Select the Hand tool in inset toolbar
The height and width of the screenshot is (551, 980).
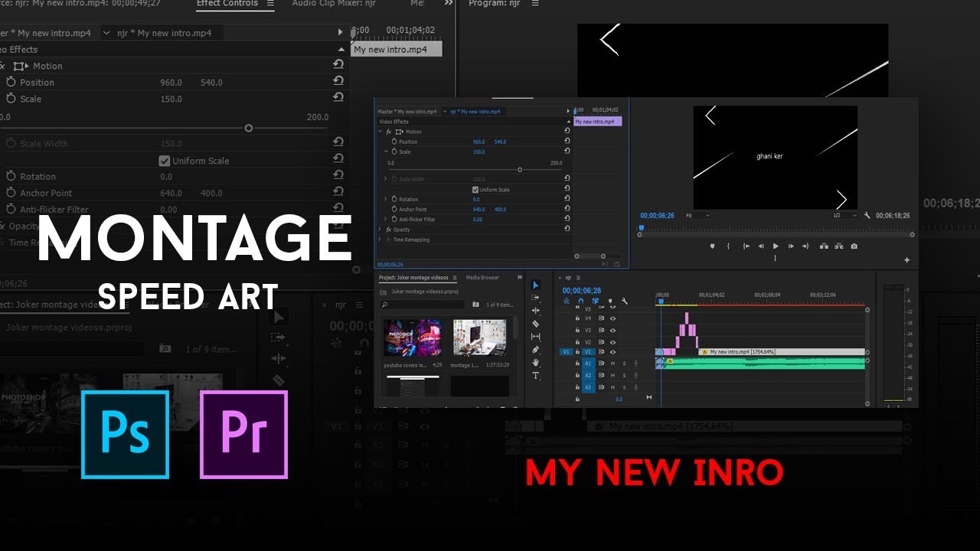[536, 363]
